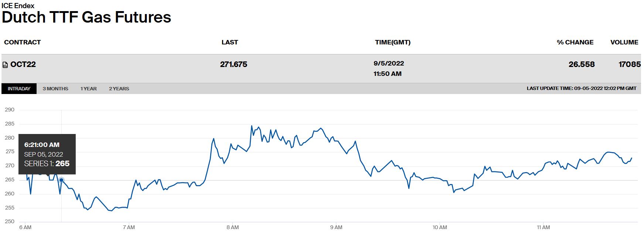Click the Dutch TTF Gas Futures title
644x238 pixels.
(x=86, y=17)
